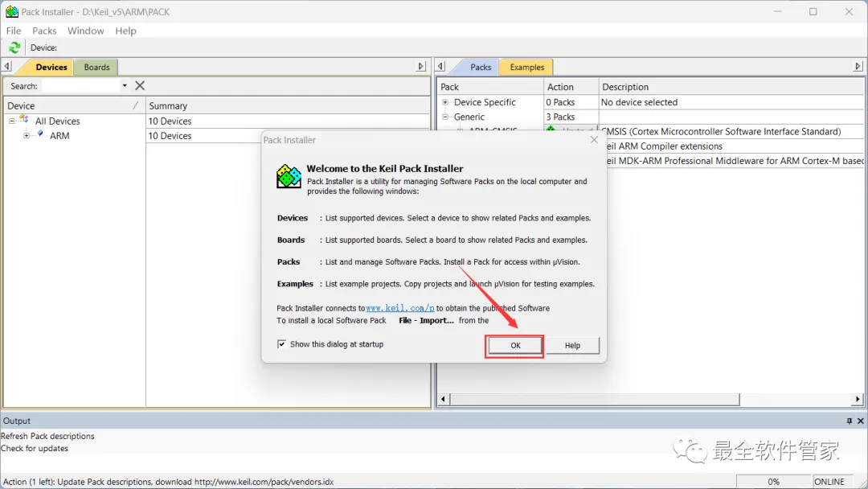The width and height of the screenshot is (868, 489).
Task: Collapse the All Devices tree node
Action: click(11, 121)
